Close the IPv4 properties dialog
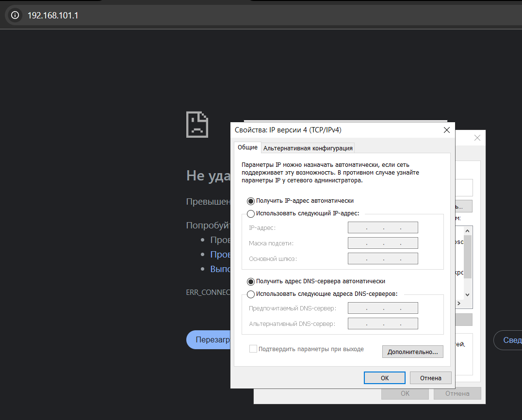The image size is (522, 420). pyautogui.click(x=446, y=130)
